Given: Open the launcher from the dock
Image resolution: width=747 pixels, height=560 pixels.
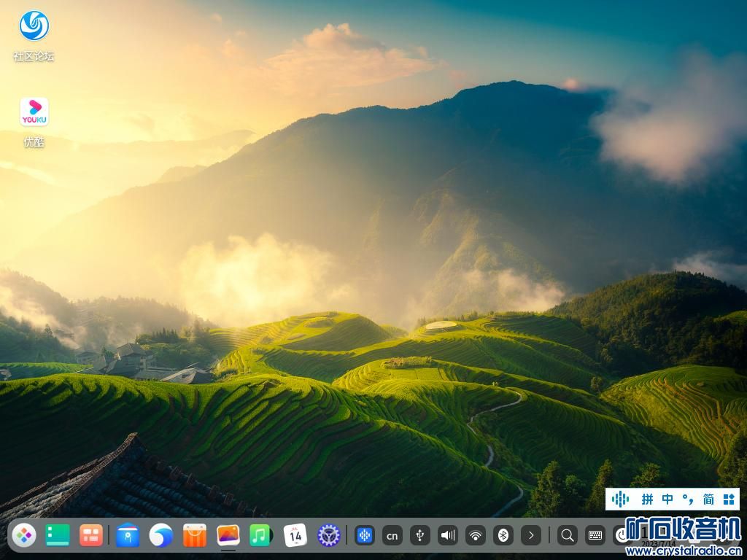Looking at the screenshot, I should coord(24,536).
